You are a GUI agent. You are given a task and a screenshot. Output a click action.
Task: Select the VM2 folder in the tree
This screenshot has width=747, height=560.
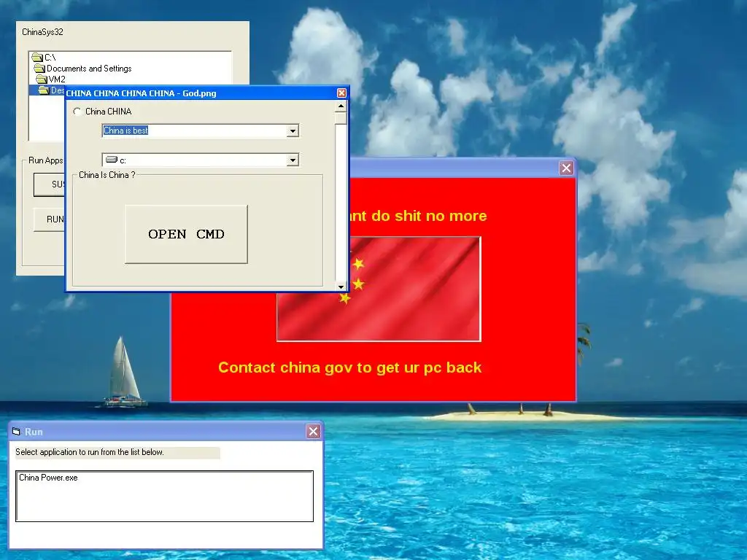[57, 79]
